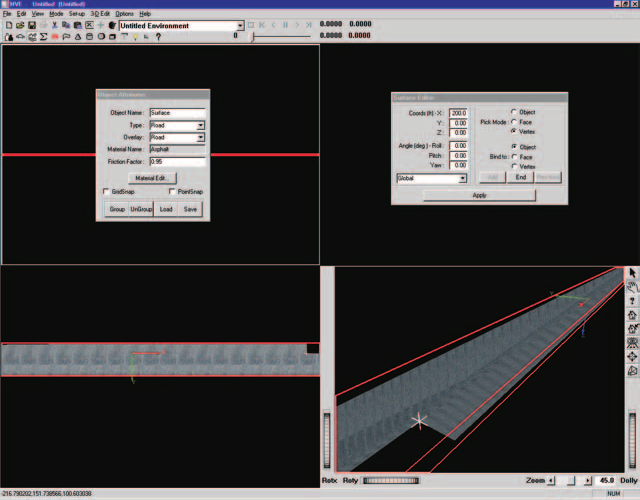Viewport: 640px width, 500px height.
Task: Click the home view icon
Action: click(632, 315)
